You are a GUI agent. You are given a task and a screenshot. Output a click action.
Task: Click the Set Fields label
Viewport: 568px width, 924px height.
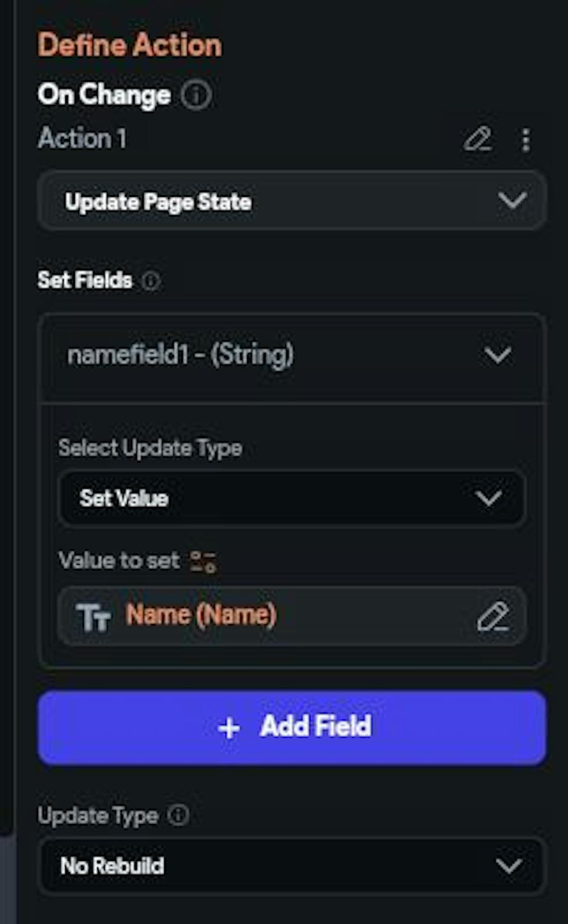pos(85,280)
